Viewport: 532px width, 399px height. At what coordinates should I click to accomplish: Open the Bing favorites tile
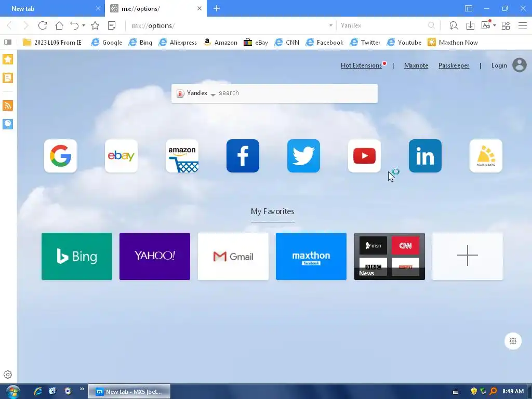click(77, 257)
